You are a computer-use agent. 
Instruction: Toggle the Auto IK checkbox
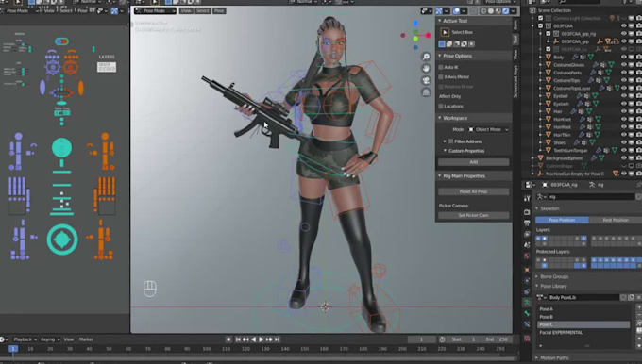pyautogui.click(x=441, y=67)
